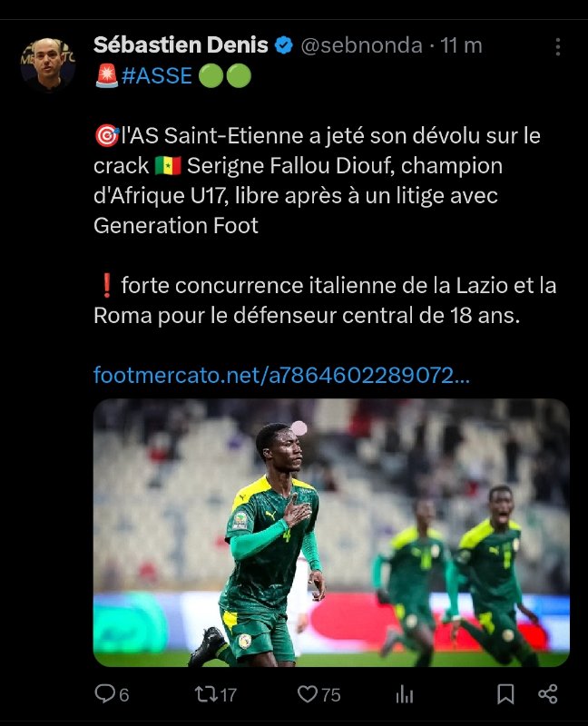Screen dimensions: 588x726
Task: View tweet analytics bar chart icon
Action: 405,694
